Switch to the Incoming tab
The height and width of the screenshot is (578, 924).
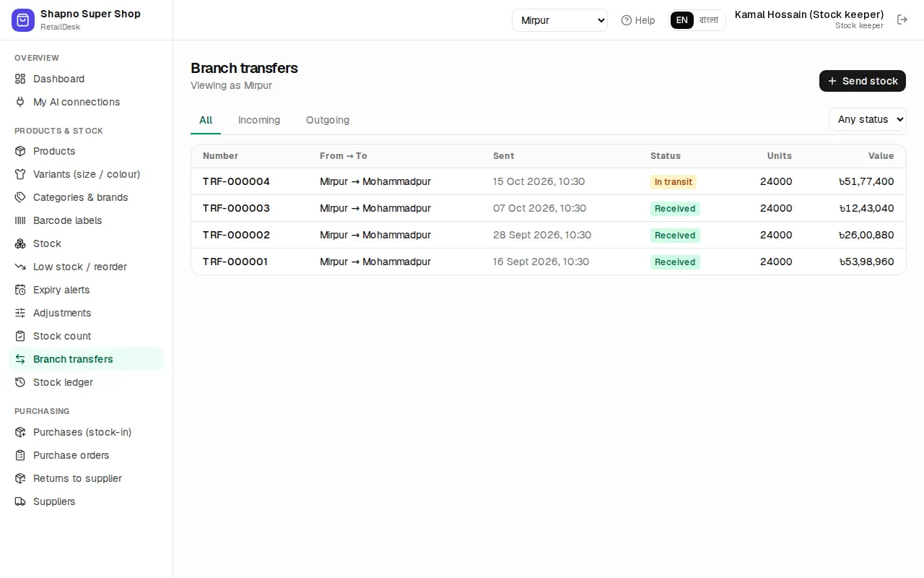(x=259, y=120)
